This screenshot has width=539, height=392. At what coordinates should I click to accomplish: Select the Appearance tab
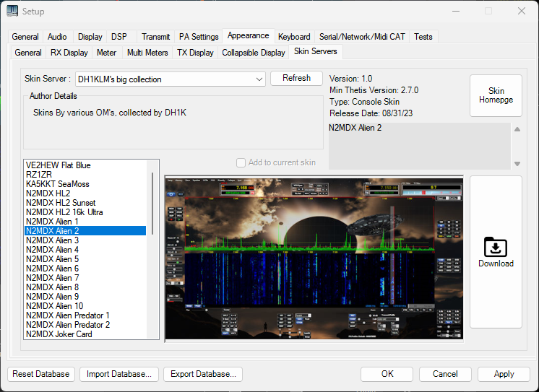(249, 35)
